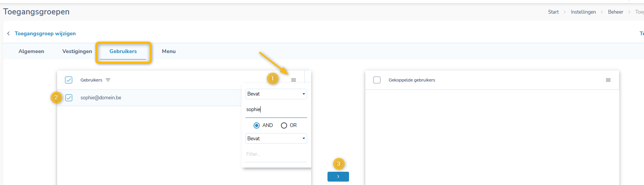Click breadcrumb chevron after Start
Viewport: 644px width, 185px height.
pyautogui.click(x=565, y=12)
